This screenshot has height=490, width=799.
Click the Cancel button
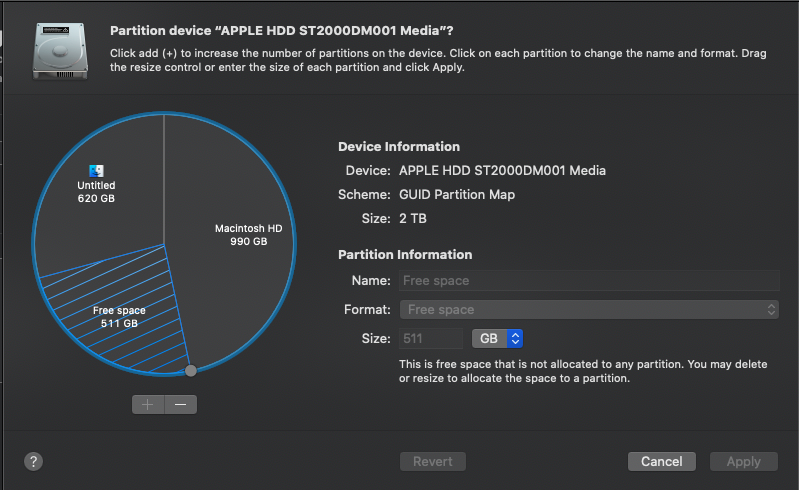pos(661,461)
